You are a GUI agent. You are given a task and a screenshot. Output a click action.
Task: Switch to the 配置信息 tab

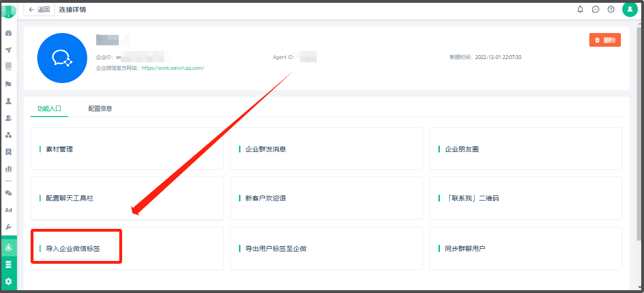point(100,109)
